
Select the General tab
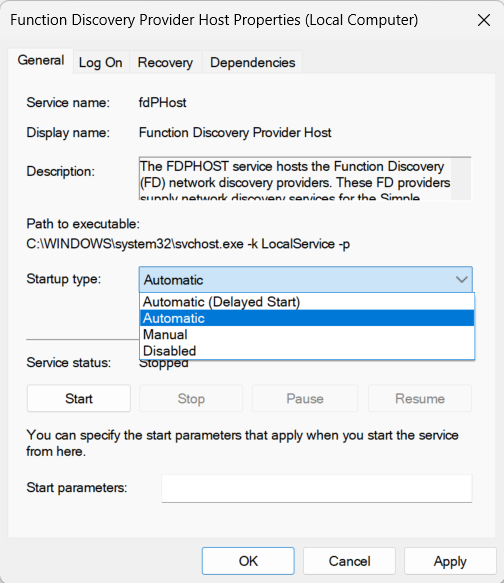(x=41, y=61)
